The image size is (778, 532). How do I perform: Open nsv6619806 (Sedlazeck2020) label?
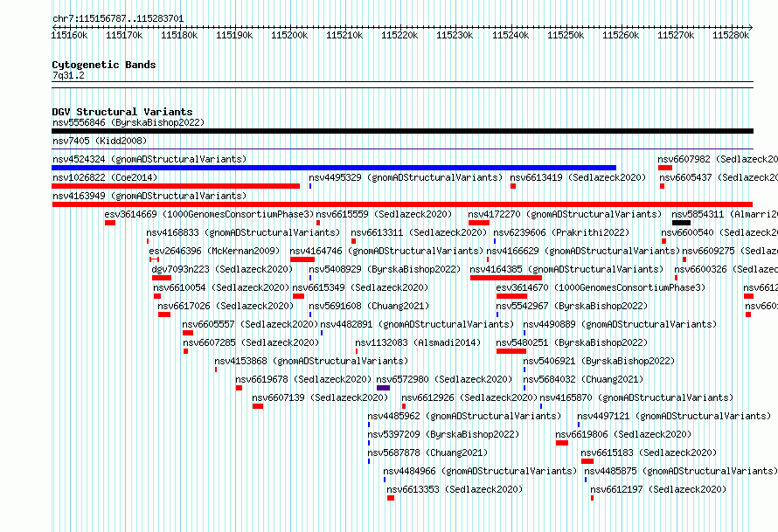(x=623, y=434)
